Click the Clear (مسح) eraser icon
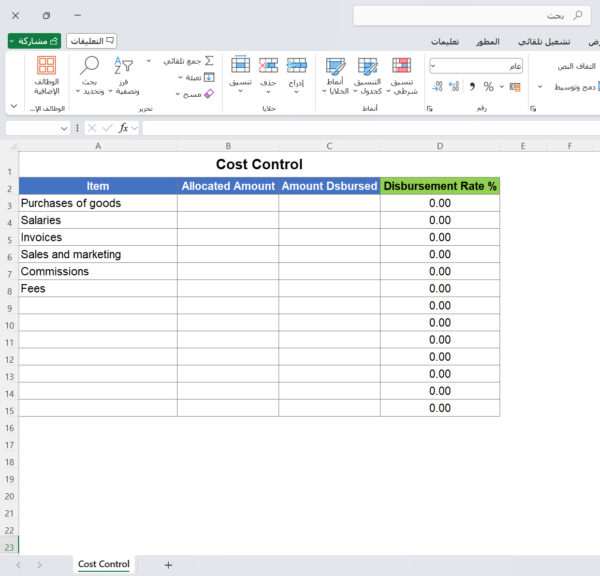Viewport: 600px width, 576px height. click(208, 93)
